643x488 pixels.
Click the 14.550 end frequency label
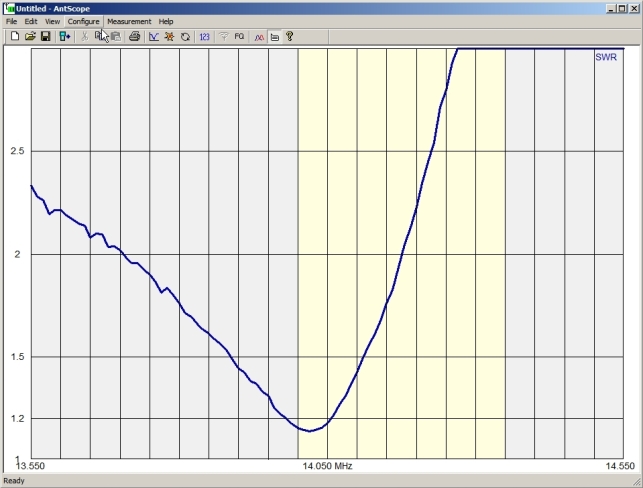(x=620, y=466)
